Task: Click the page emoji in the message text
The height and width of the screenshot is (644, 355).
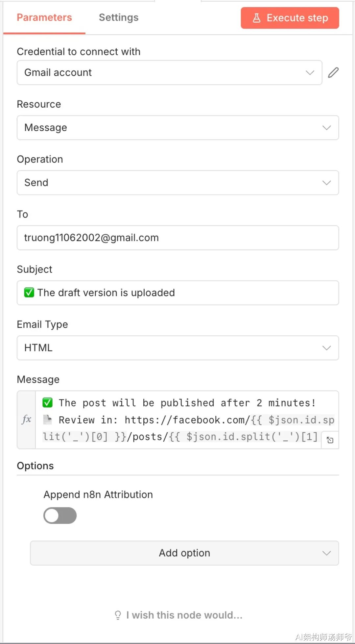Action: point(48,420)
